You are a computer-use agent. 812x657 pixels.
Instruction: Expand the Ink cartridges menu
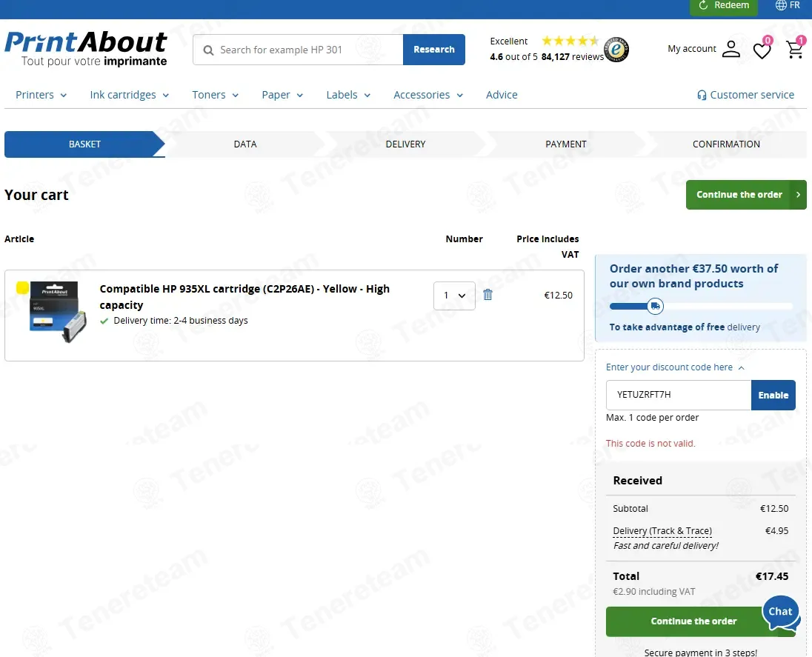click(x=130, y=95)
